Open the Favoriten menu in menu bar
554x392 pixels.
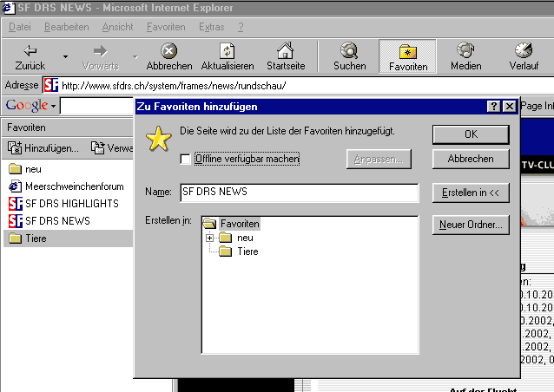(165, 27)
